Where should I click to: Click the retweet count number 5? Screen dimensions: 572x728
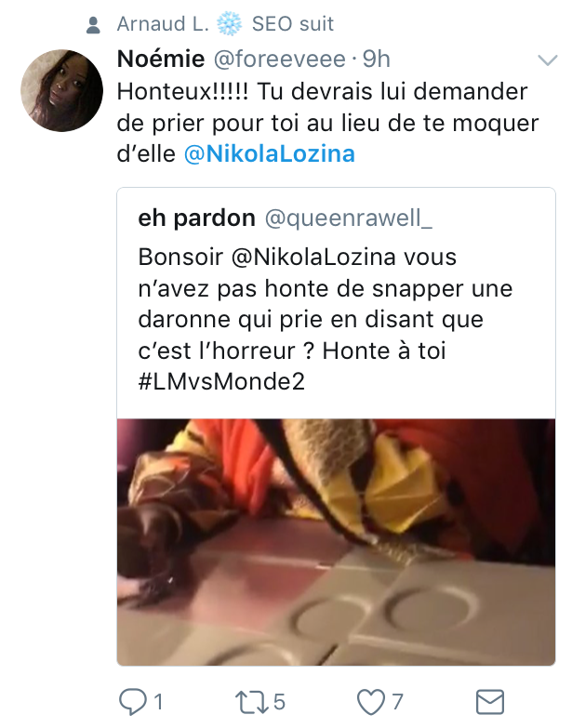coord(279,702)
